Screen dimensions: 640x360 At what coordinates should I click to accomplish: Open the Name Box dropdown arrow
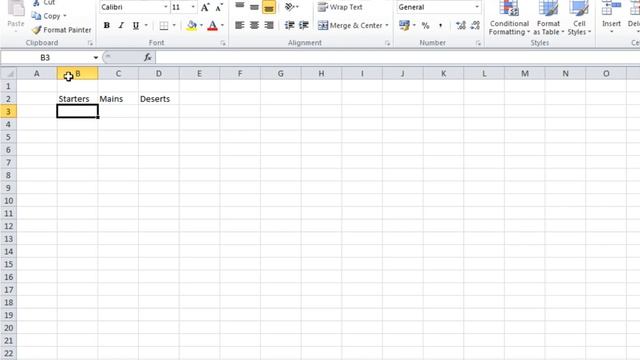point(96,58)
